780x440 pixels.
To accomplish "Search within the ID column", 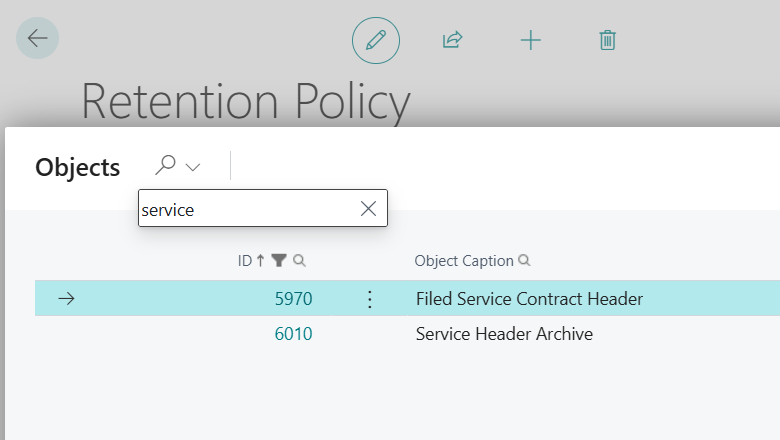I will pos(299,261).
